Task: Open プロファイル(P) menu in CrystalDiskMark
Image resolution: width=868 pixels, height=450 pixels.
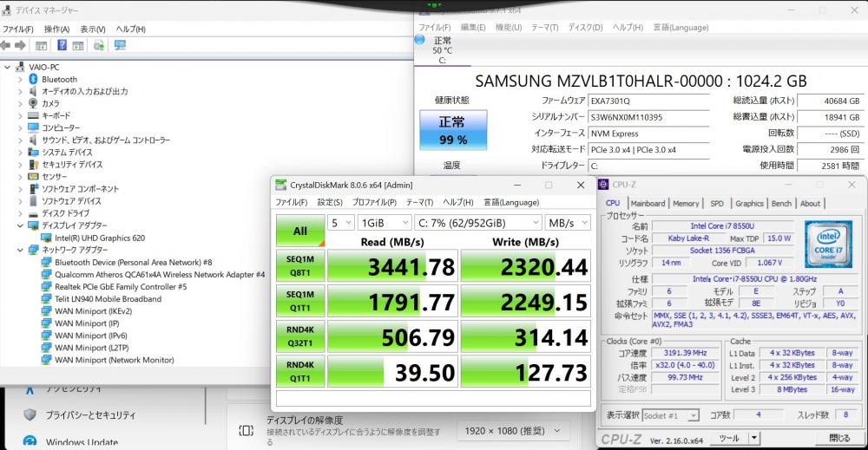Action: coord(374,202)
